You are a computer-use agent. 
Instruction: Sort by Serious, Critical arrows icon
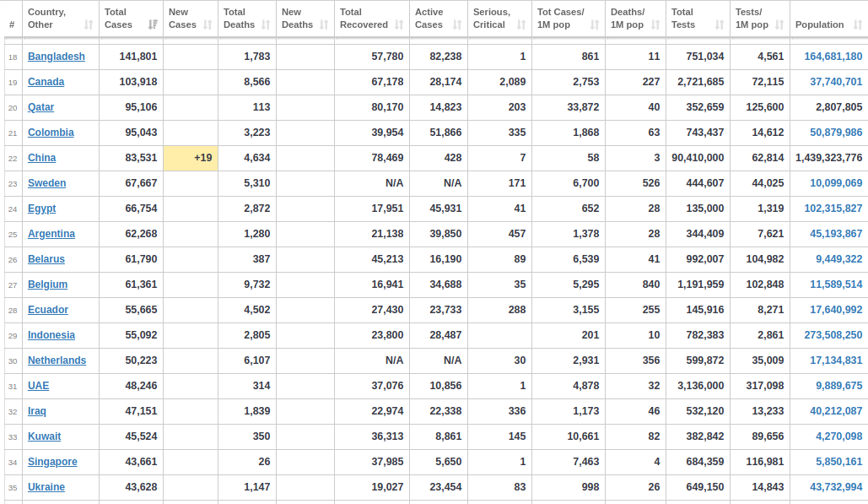coord(521,25)
